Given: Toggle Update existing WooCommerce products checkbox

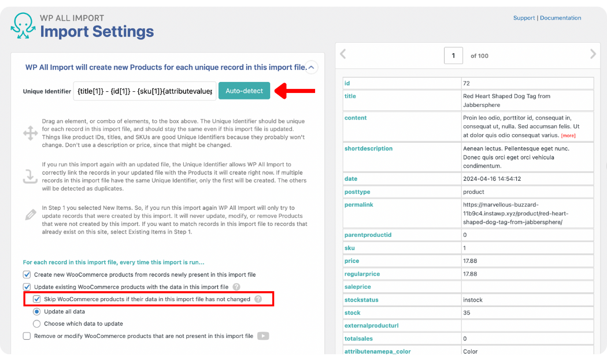Looking at the screenshot, I should tap(27, 287).
